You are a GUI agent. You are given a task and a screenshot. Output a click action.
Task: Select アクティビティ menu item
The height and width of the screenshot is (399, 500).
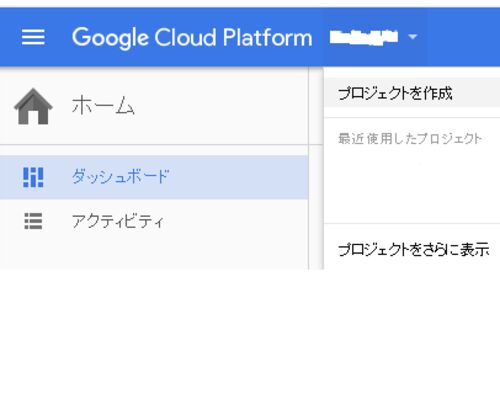(x=154, y=221)
